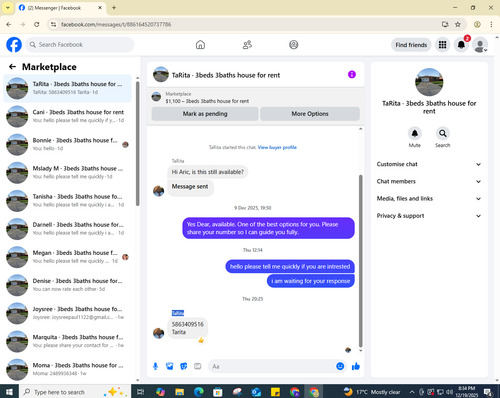Image resolution: width=500 pixels, height=398 pixels.
Task: Open the Tanisha conversation
Action: point(67,201)
